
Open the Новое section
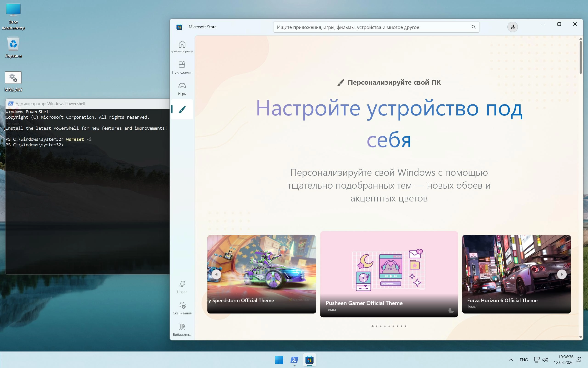(182, 287)
